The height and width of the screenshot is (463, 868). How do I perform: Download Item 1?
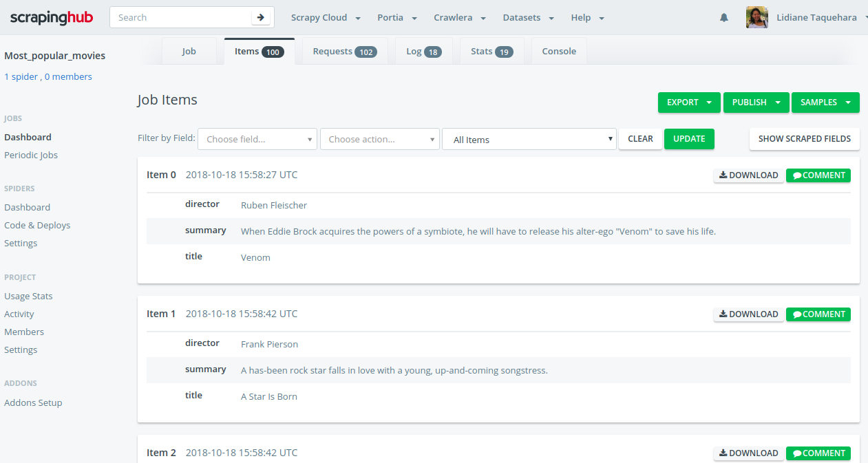[748, 314]
